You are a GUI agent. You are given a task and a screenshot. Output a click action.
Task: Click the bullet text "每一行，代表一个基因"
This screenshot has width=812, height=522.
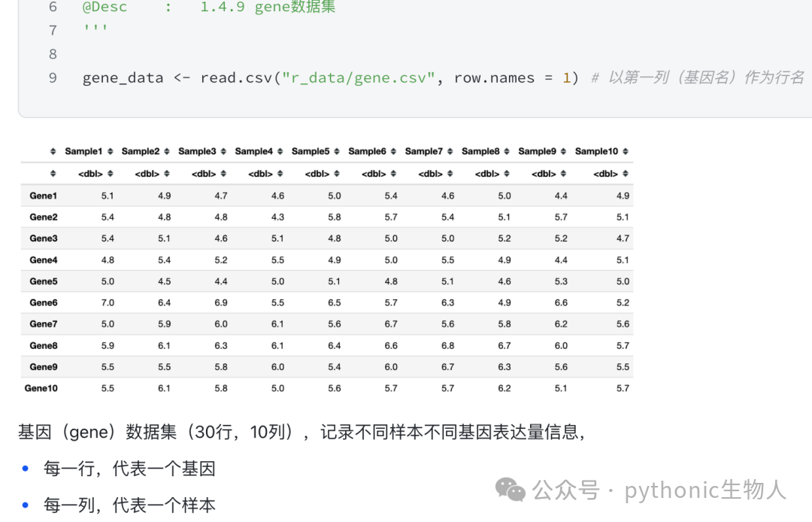pos(129,469)
